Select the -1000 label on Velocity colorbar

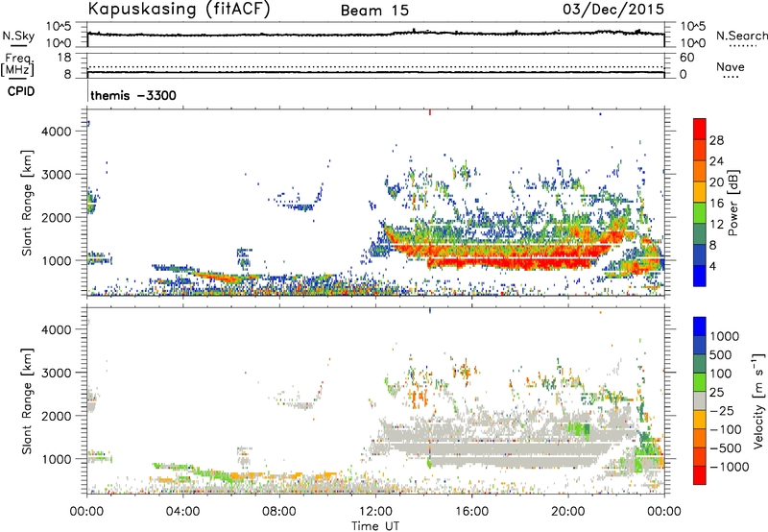[x=730, y=467]
